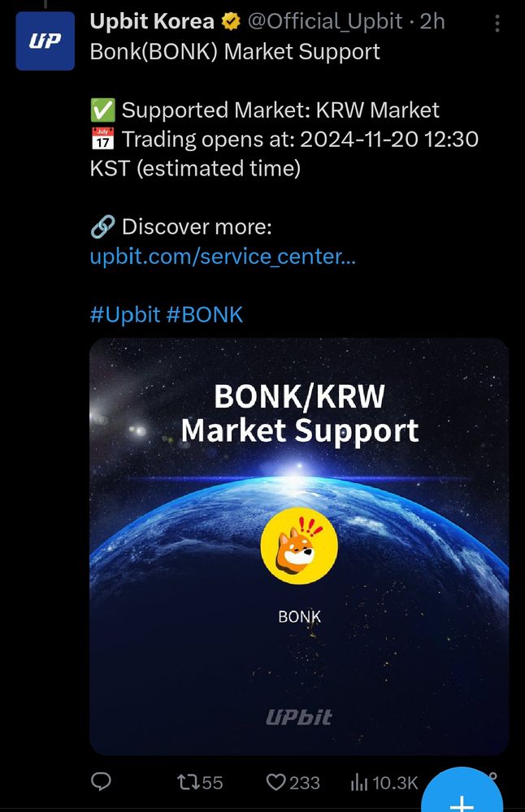Open the reply comment bubble icon
The height and width of the screenshot is (812, 525).
point(101,781)
